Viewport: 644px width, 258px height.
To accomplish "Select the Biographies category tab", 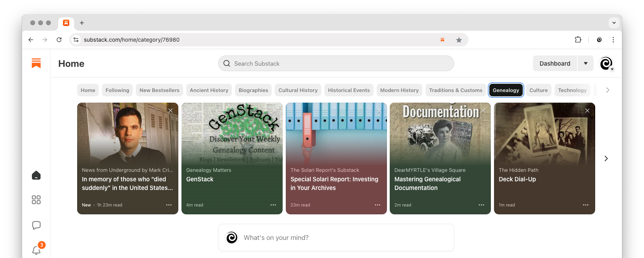I will tap(253, 90).
